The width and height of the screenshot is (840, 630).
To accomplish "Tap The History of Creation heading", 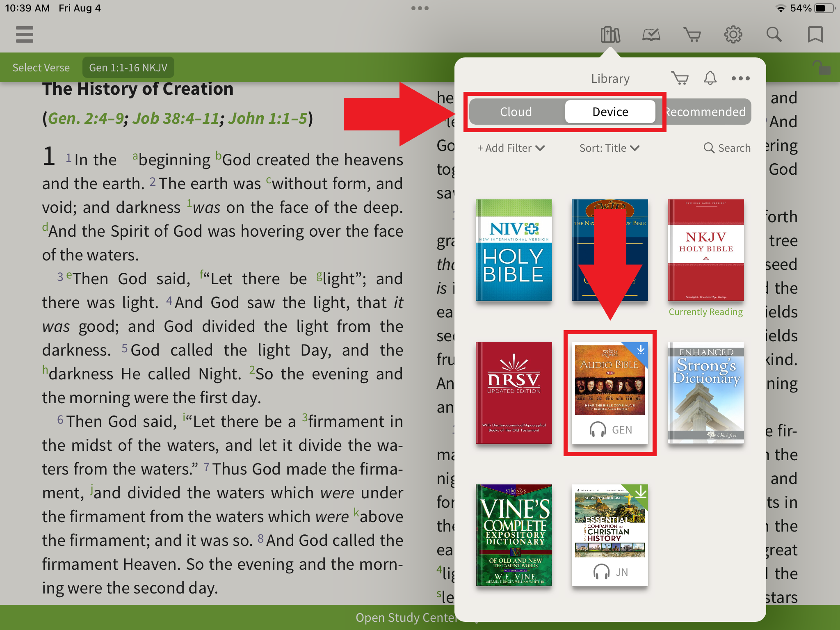I will pyautogui.click(x=138, y=89).
